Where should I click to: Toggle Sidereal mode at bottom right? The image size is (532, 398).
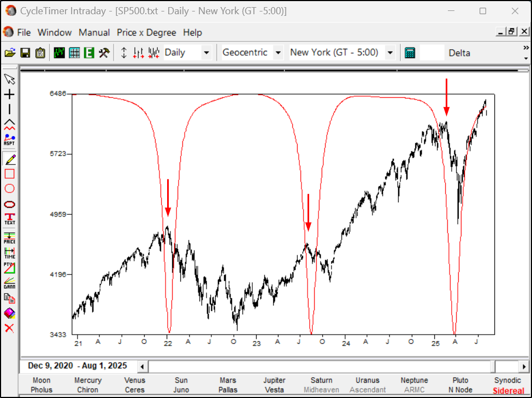coord(508,390)
